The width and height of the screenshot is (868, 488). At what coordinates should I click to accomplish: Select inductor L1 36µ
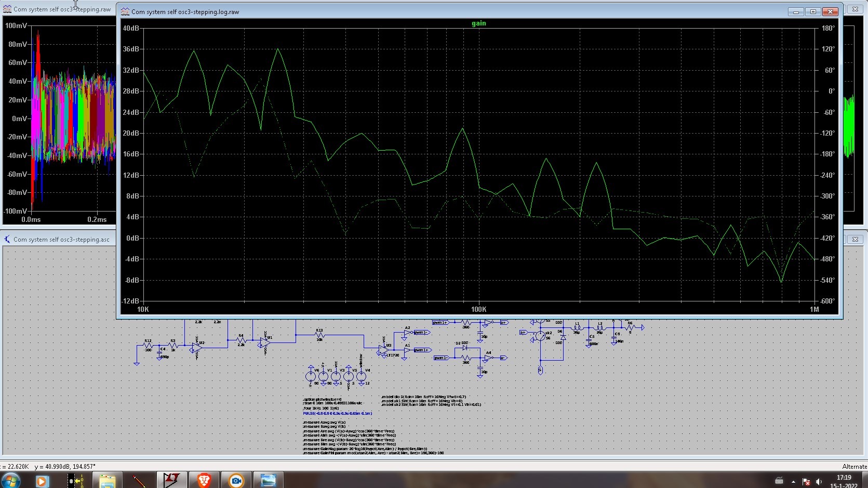(577, 327)
